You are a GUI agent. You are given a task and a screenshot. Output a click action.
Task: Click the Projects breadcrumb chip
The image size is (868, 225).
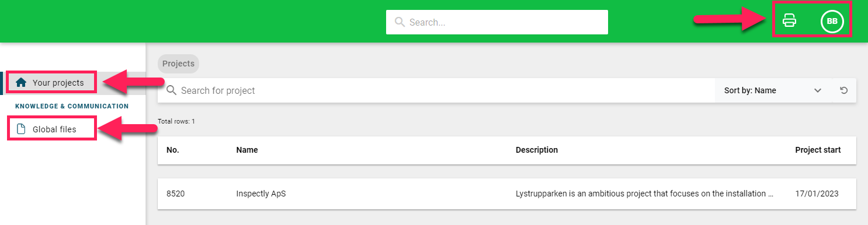tap(178, 64)
